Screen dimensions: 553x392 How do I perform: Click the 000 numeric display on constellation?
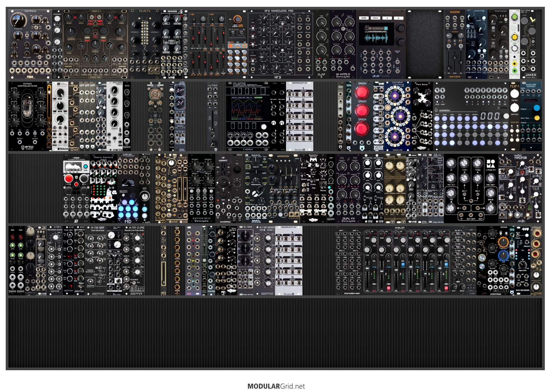click(x=490, y=116)
